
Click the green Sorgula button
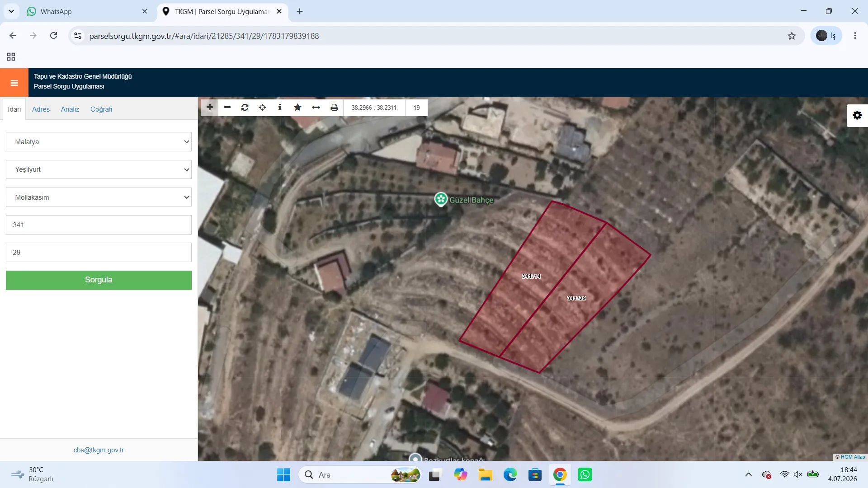pos(99,280)
